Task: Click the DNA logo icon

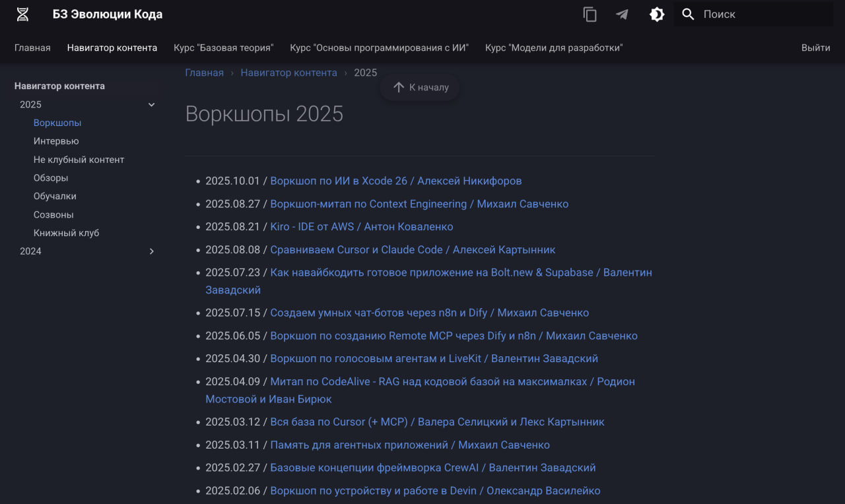Action: [x=22, y=15]
